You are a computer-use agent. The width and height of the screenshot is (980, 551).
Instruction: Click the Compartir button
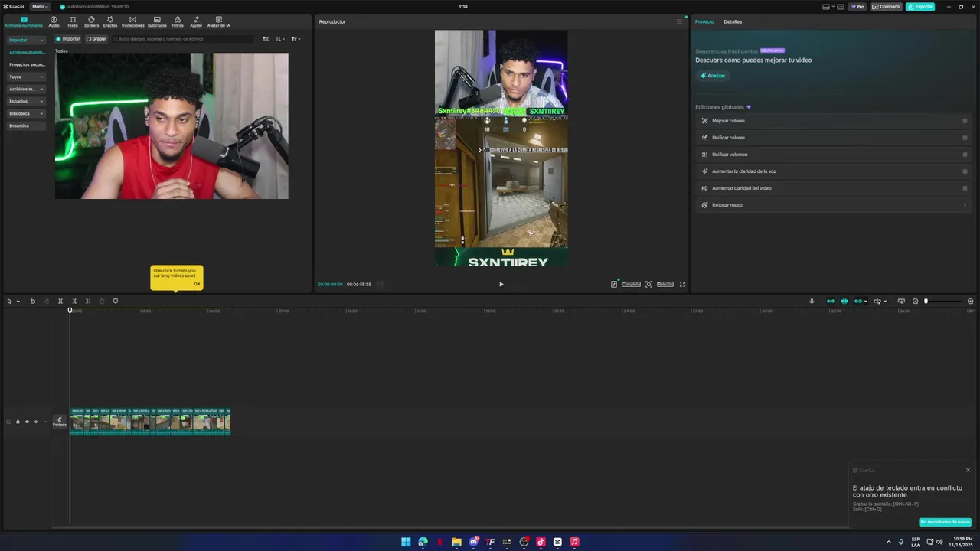pos(887,6)
